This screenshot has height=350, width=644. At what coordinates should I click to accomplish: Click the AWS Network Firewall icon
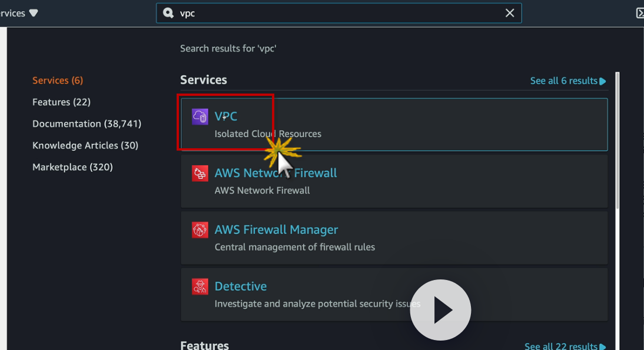tap(200, 174)
